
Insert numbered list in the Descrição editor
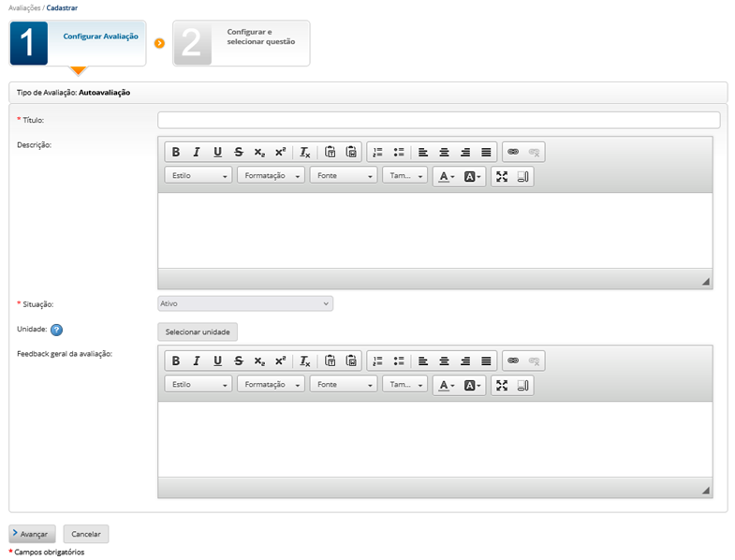377,152
